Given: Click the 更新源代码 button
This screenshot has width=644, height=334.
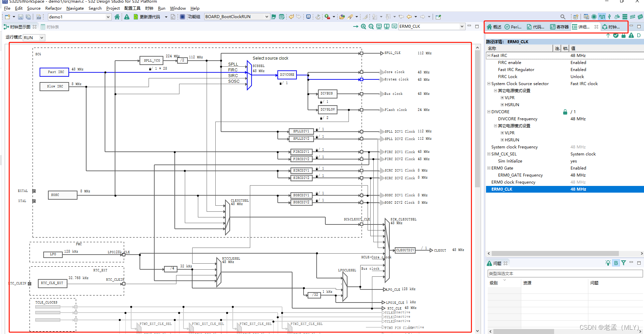Looking at the screenshot, I should point(147,17).
